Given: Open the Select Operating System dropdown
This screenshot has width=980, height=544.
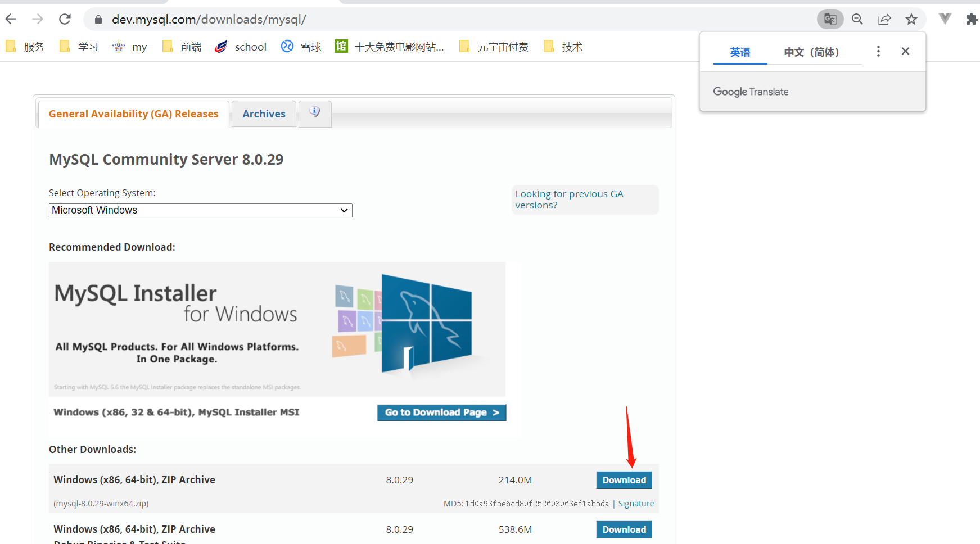Looking at the screenshot, I should [201, 210].
